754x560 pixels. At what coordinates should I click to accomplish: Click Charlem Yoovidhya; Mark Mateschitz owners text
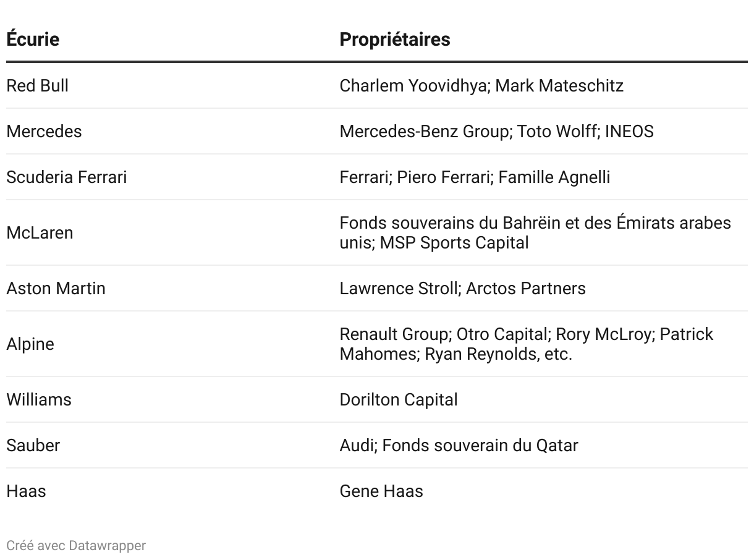tap(481, 85)
